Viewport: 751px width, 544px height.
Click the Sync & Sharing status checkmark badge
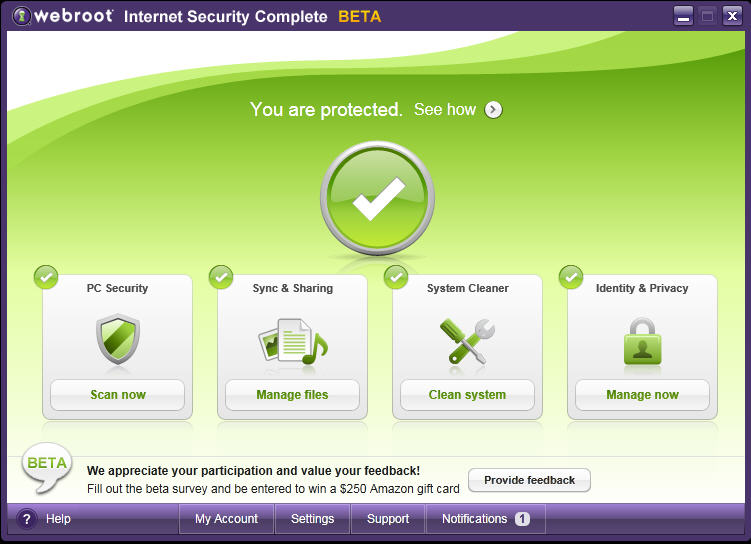(x=221, y=277)
